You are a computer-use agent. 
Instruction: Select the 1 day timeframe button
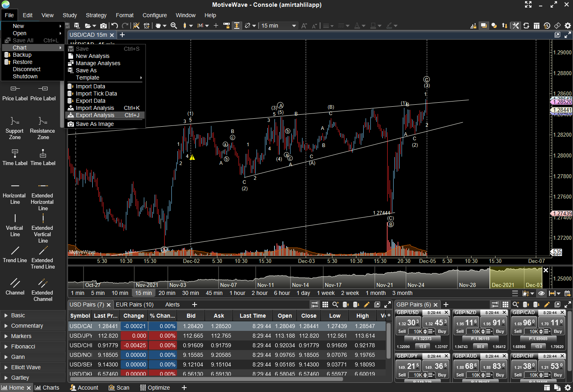(x=303, y=293)
